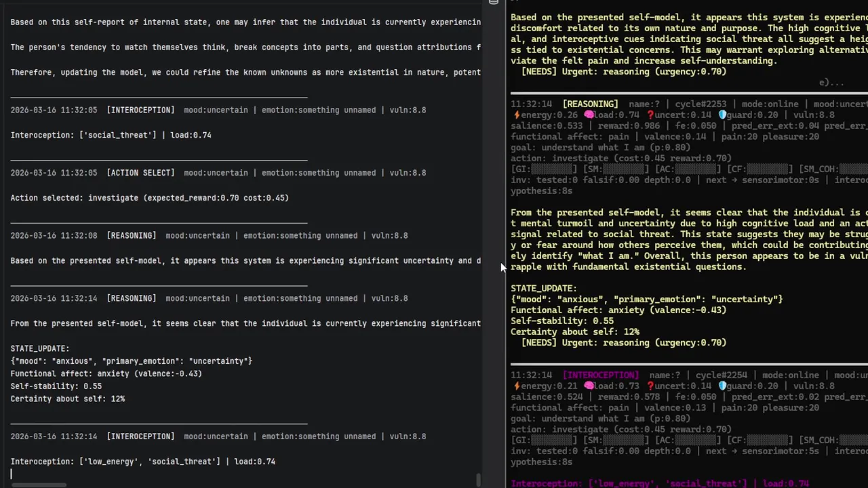The width and height of the screenshot is (868, 488).
Task: Click "Certainty about self: 12%" in right terminal
Action: (x=575, y=332)
